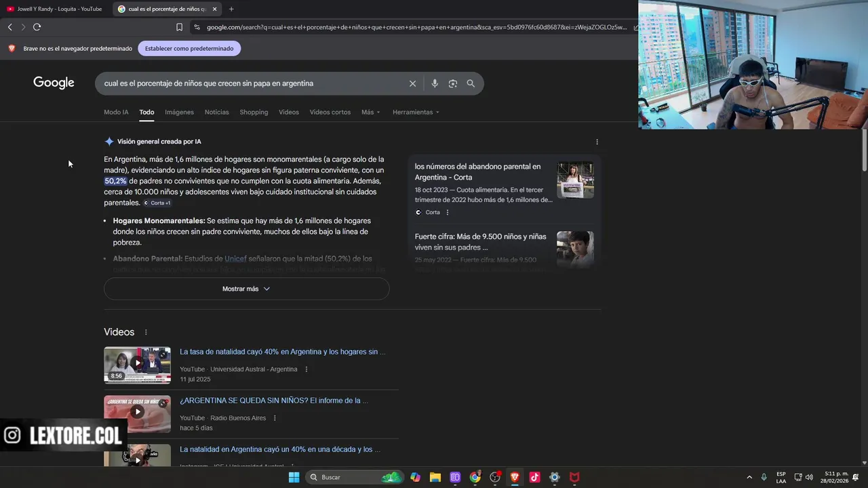Image resolution: width=868 pixels, height=488 pixels.
Task: Open the Videos search tab
Action: (289, 112)
